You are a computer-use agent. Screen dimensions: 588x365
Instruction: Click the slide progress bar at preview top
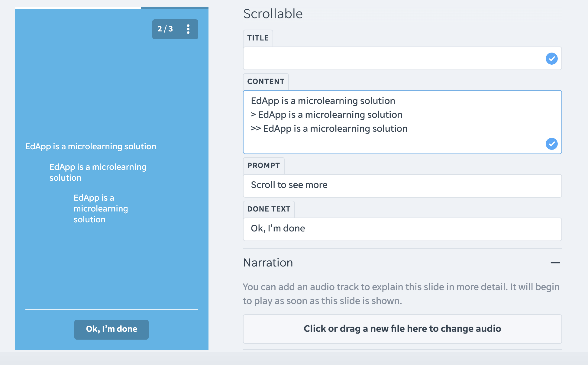click(112, 8)
